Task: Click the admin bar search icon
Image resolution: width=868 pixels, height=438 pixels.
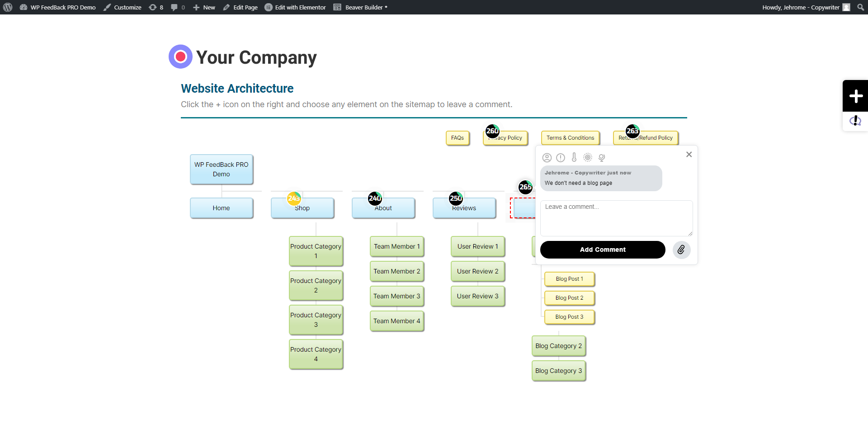Action: 860,7
